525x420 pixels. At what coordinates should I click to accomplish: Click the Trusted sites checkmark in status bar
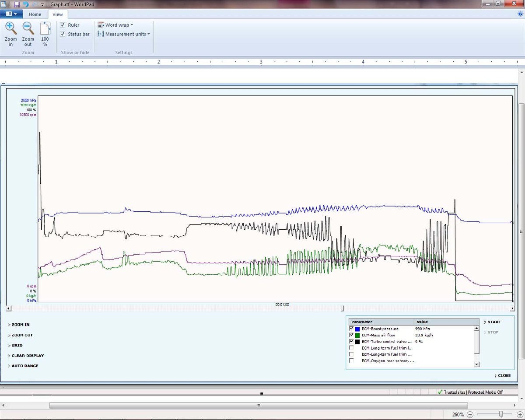tap(441, 392)
